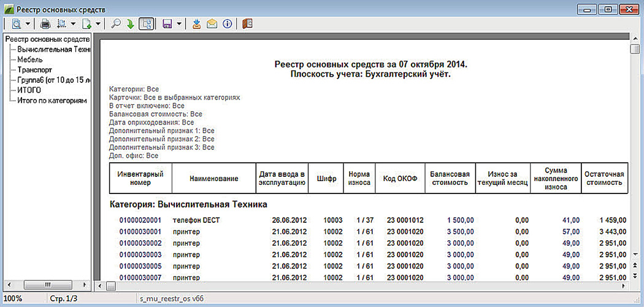Image resolution: width=644 pixels, height=307 pixels.
Task: Exit the report using the door icon
Action: pyautogui.click(x=247, y=24)
